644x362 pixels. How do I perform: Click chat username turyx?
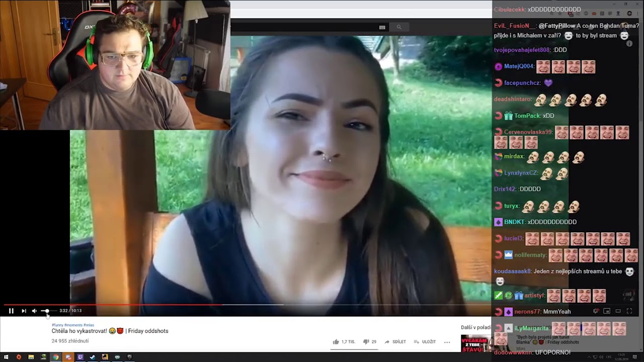[512, 206]
